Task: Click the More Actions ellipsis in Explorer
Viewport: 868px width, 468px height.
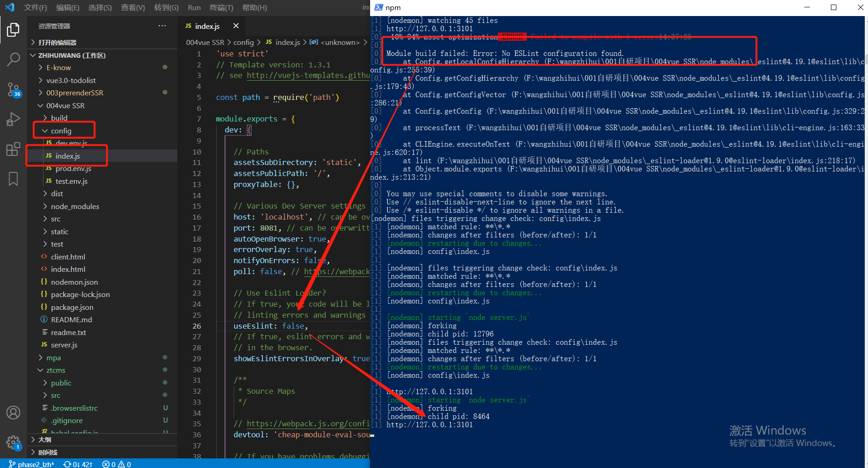Action: (x=162, y=26)
